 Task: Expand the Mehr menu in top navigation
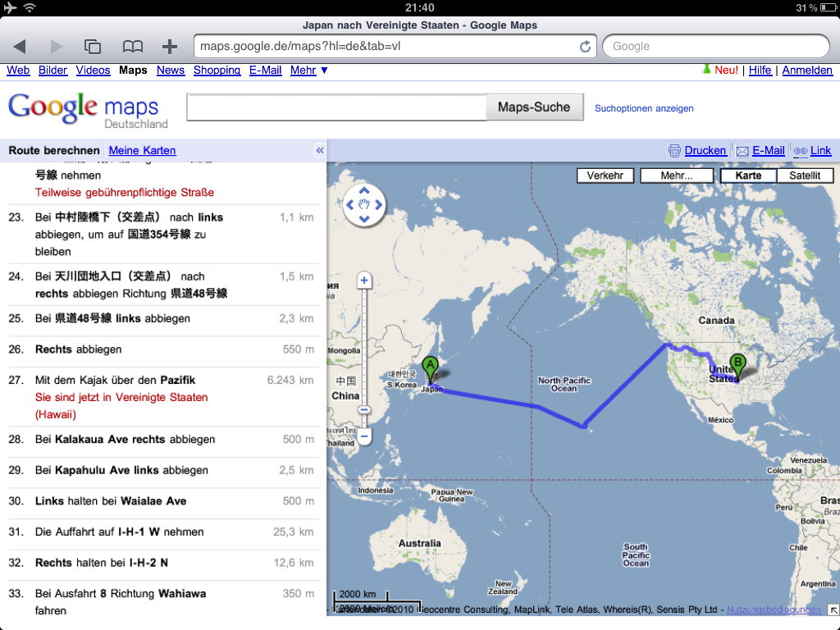(x=309, y=71)
